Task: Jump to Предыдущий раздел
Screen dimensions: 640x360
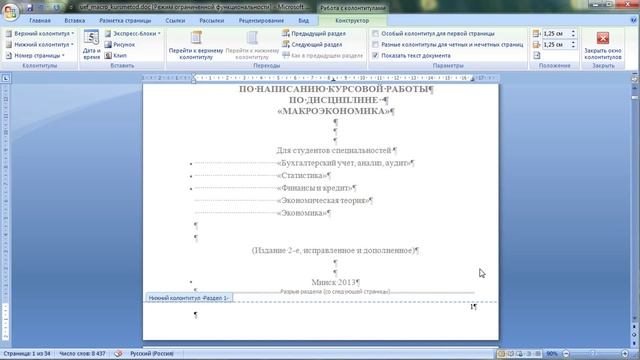Action: click(313, 33)
